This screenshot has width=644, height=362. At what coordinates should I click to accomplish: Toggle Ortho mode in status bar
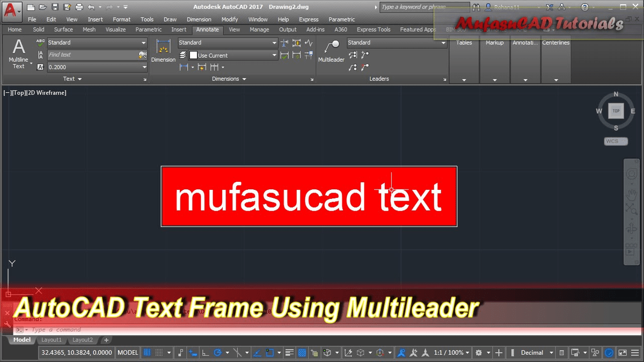[x=206, y=353]
